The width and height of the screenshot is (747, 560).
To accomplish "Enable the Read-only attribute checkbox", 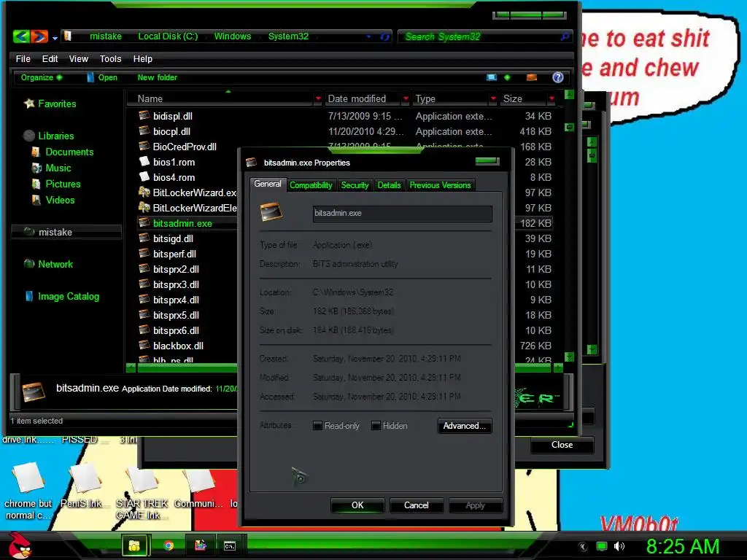I will (x=317, y=426).
